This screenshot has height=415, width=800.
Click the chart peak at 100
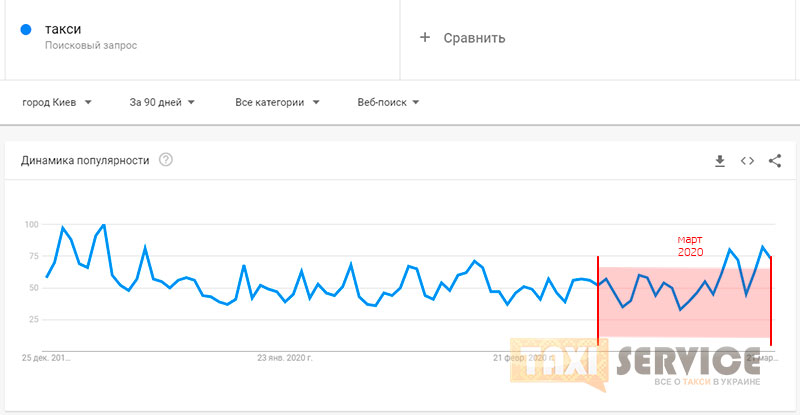[x=104, y=224]
